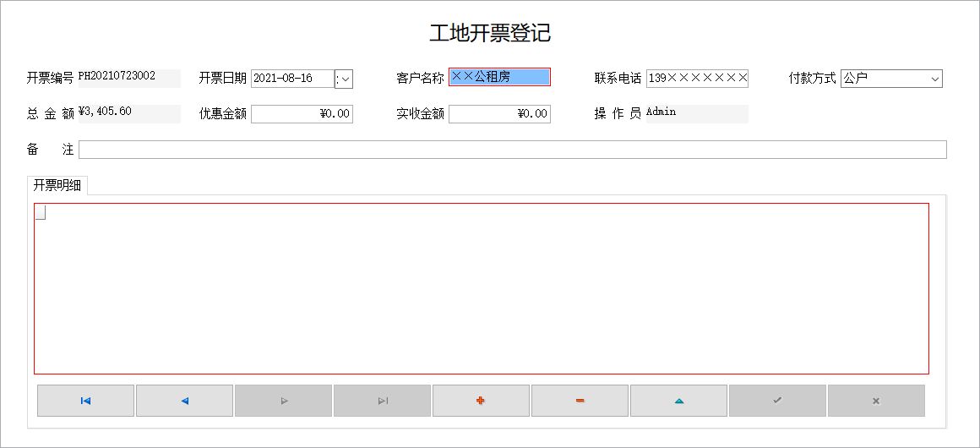Cancel edit with the X navigator button
Viewport: 980px width, 448px height.
pyautogui.click(x=876, y=401)
